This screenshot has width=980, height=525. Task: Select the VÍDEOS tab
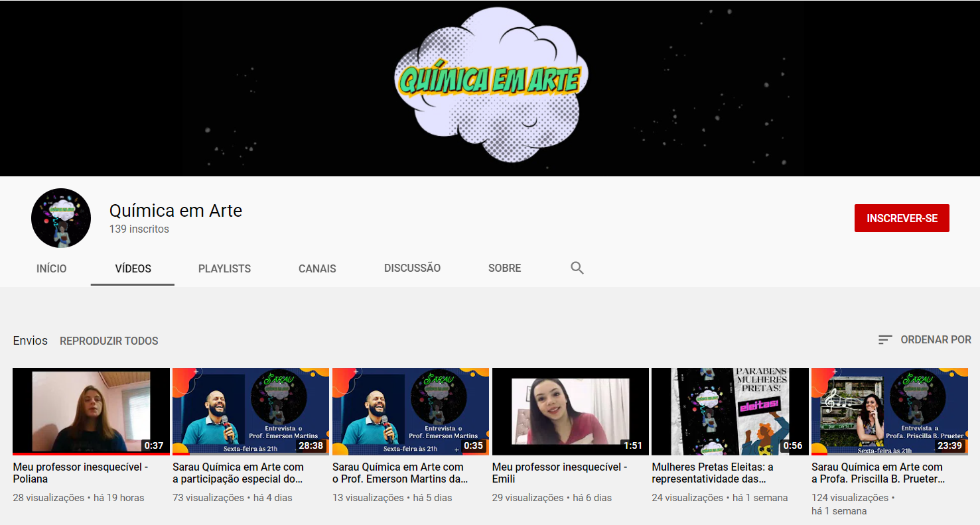133,268
